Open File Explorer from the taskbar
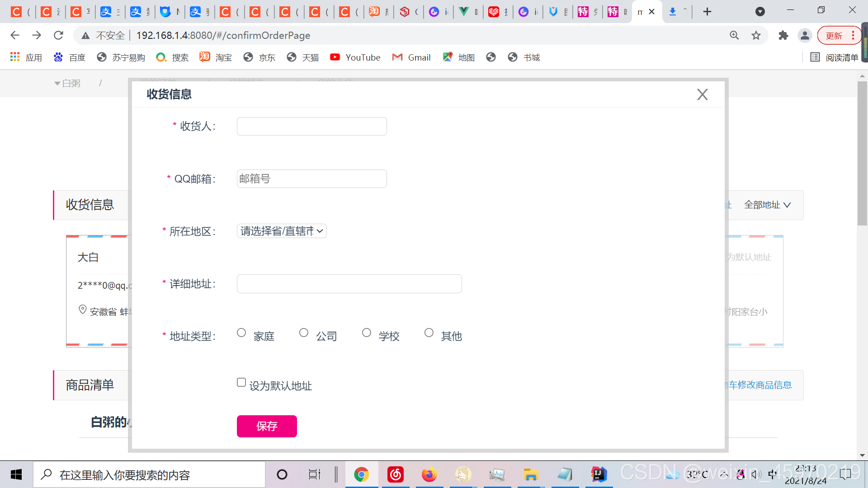 pyautogui.click(x=531, y=474)
